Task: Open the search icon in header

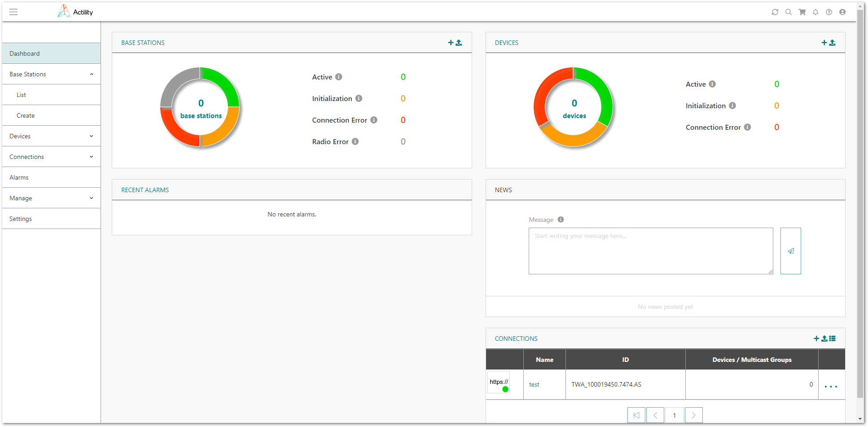Action: pos(788,12)
